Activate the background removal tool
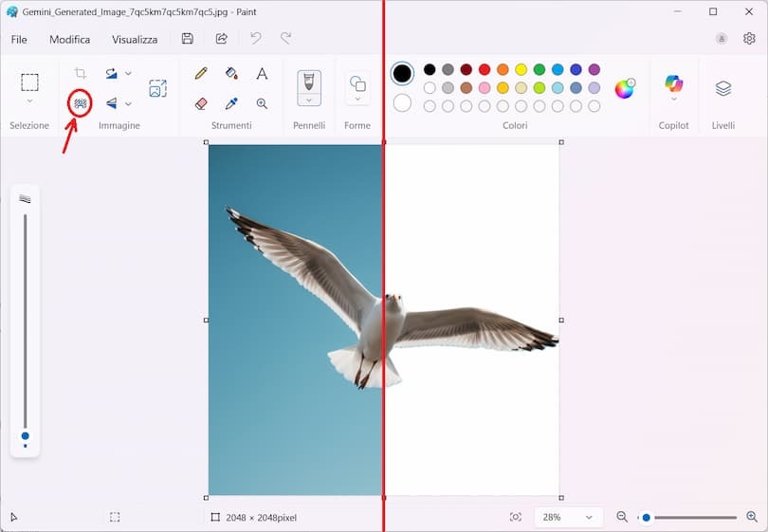768x532 pixels. pyautogui.click(x=81, y=102)
